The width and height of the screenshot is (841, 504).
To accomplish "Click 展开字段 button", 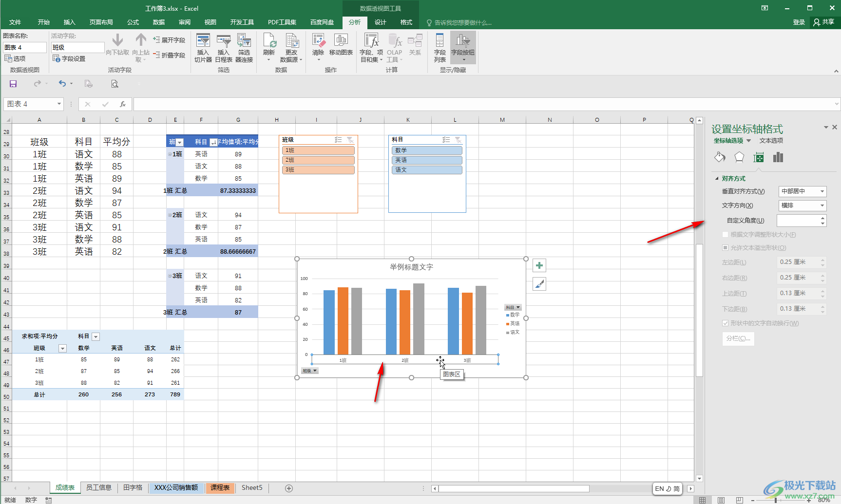I will click(x=169, y=40).
